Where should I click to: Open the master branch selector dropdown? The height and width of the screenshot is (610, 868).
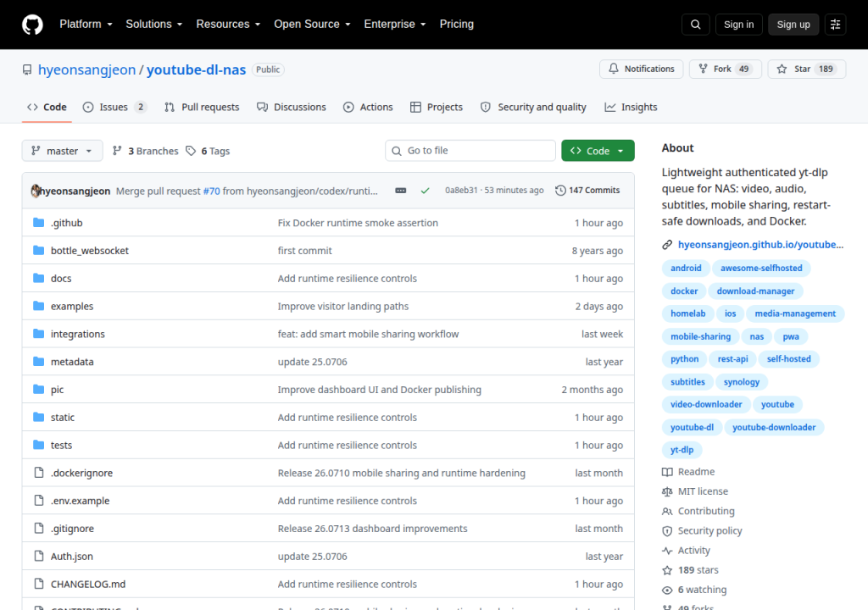tap(62, 151)
